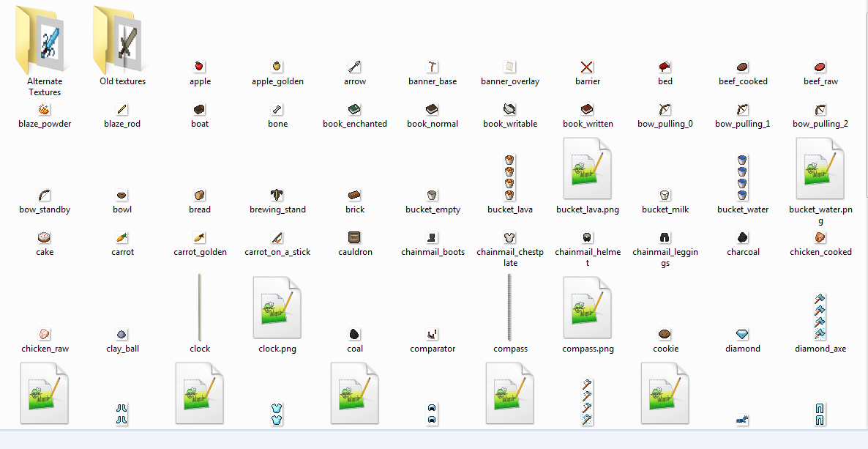Click the 'comparator' file name label

(433, 349)
